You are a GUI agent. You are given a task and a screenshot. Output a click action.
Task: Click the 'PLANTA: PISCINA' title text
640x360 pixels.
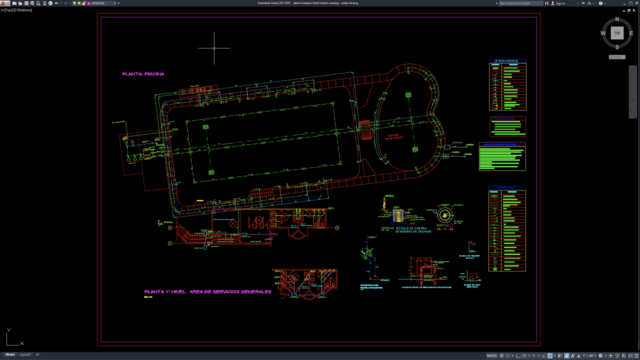point(143,74)
